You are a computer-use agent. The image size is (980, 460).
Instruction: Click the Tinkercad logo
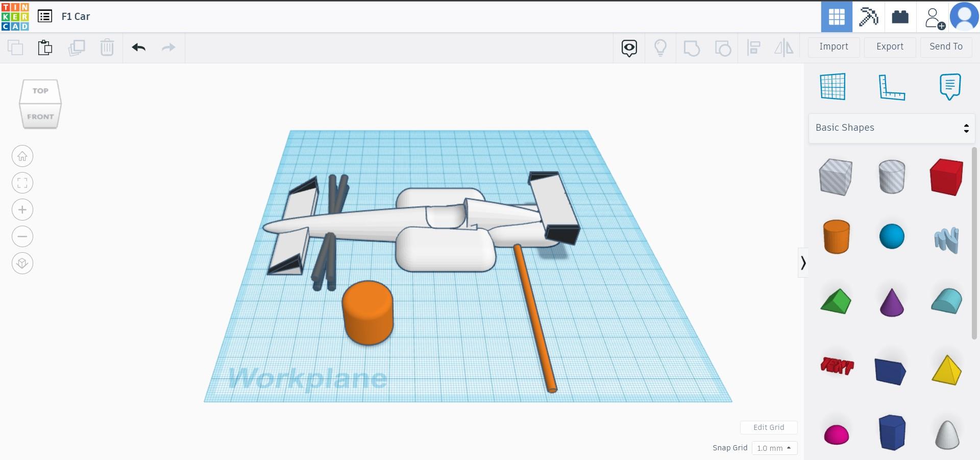click(15, 16)
